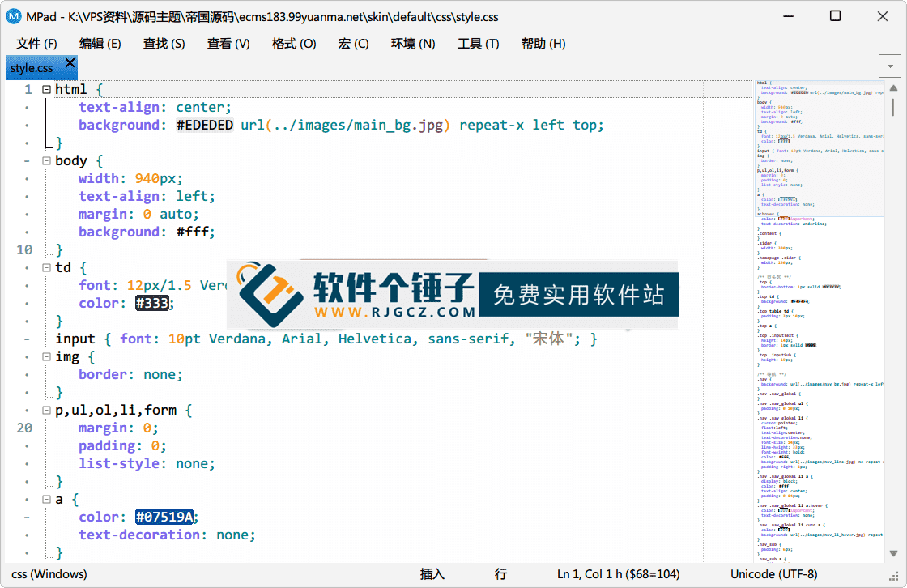The image size is (907, 588).
Task: Click the MPad app icon in title bar
Action: click(14, 16)
